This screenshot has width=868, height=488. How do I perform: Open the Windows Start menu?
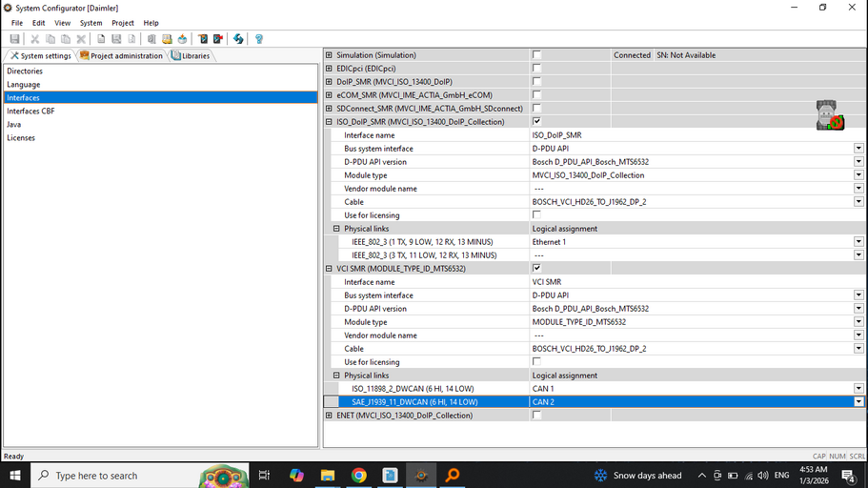click(15, 476)
